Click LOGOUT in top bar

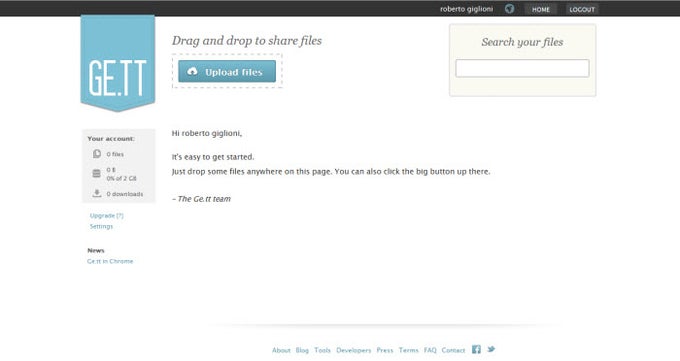[x=582, y=9]
